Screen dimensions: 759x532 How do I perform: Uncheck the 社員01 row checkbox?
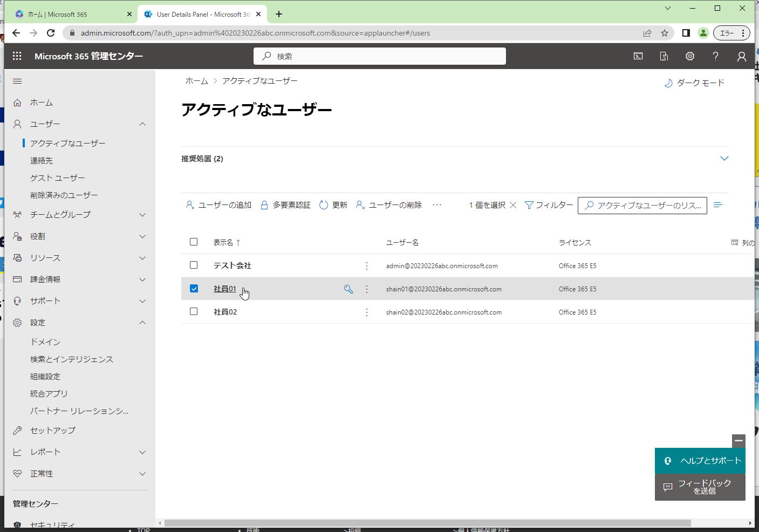(x=194, y=289)
